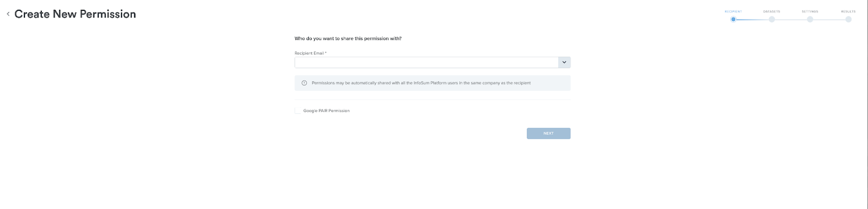This screenshot has width=868, height=209.
Task: Click the Create New Permission page title
Action: point(75,14)
